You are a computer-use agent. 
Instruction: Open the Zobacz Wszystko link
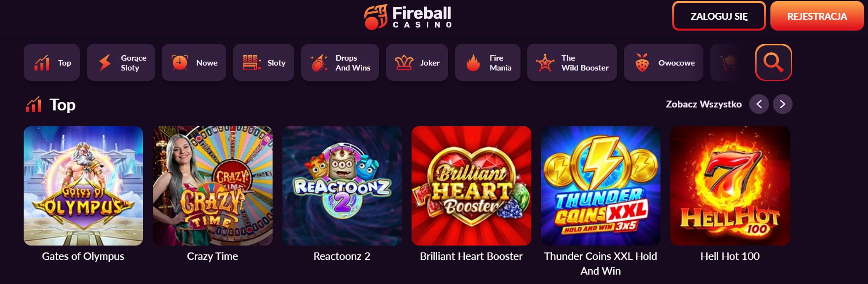(x=703, y=104)
